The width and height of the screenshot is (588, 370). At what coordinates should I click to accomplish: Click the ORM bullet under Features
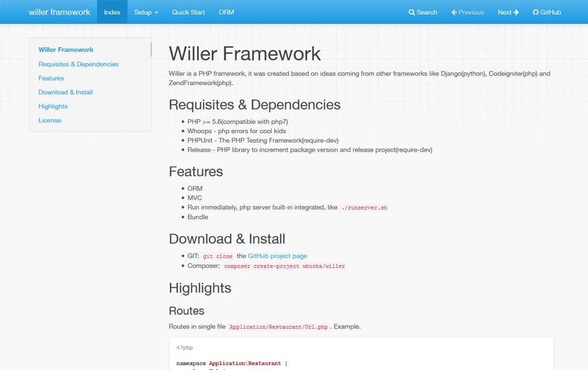(195, 188)
